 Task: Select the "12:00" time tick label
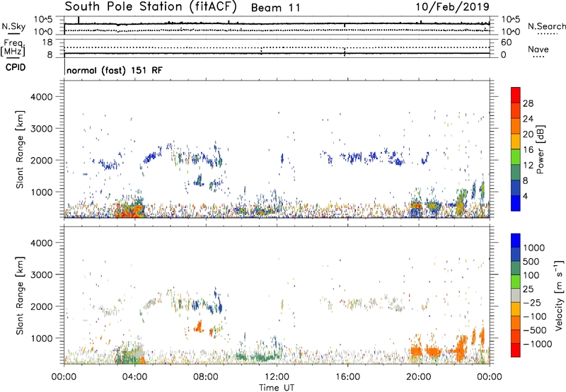pos(277,377)
